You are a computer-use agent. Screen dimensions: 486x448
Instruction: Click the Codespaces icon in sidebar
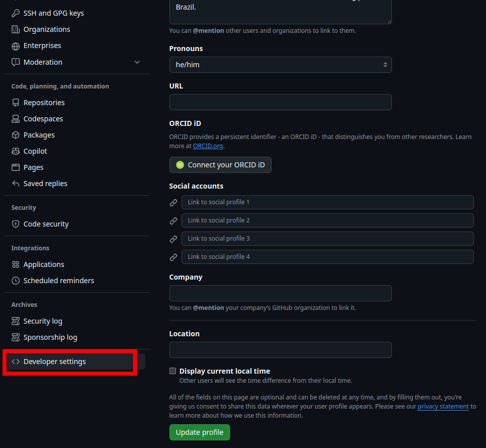16,119
